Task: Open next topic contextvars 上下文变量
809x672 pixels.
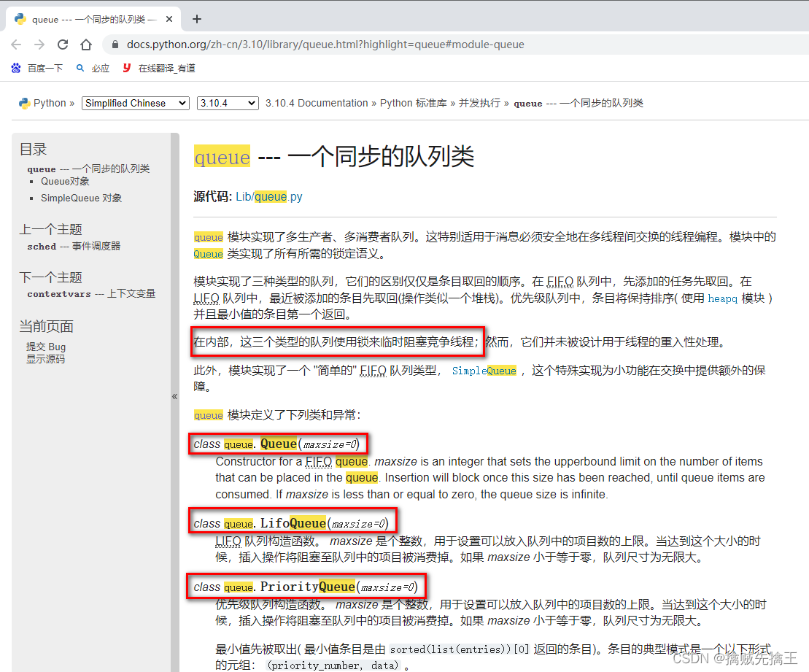Action: [91, 293]
